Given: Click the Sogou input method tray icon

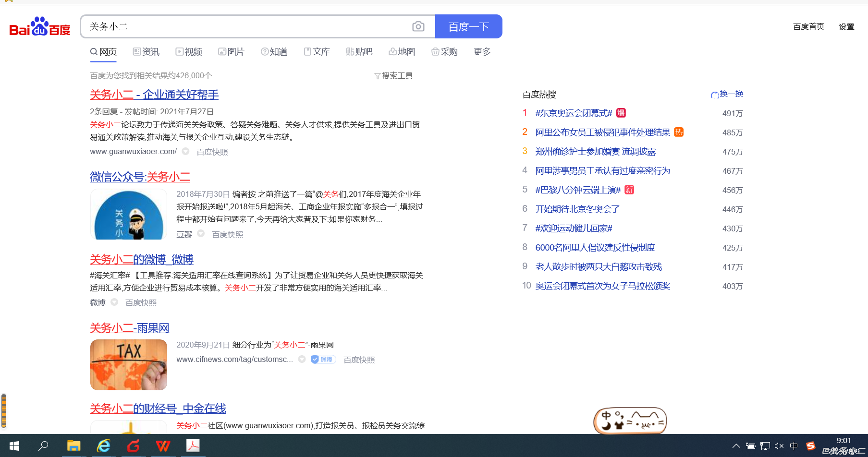Looking at the screenshot, I should click(x=811, y=446).
